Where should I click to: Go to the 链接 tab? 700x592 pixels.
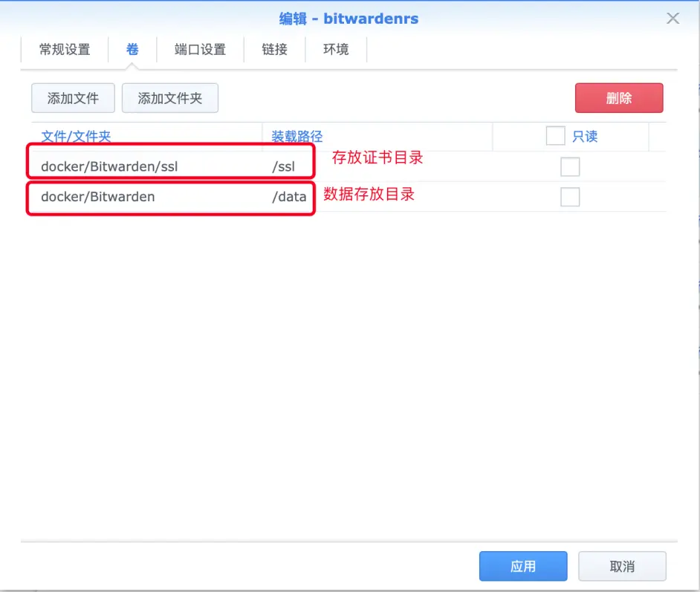[x=274, y=49]
